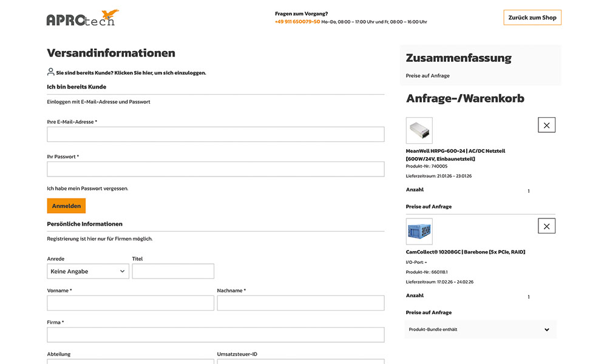This screenshot has width=607, height=364.
Task: Click into the 'Ihr Passwort' field
Action: coord(215,169)
